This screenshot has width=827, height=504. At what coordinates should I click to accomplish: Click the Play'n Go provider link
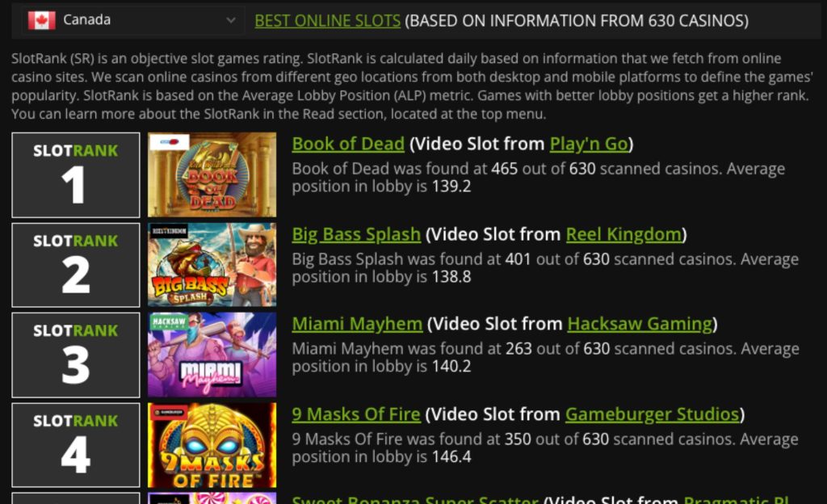pos(589,144)
